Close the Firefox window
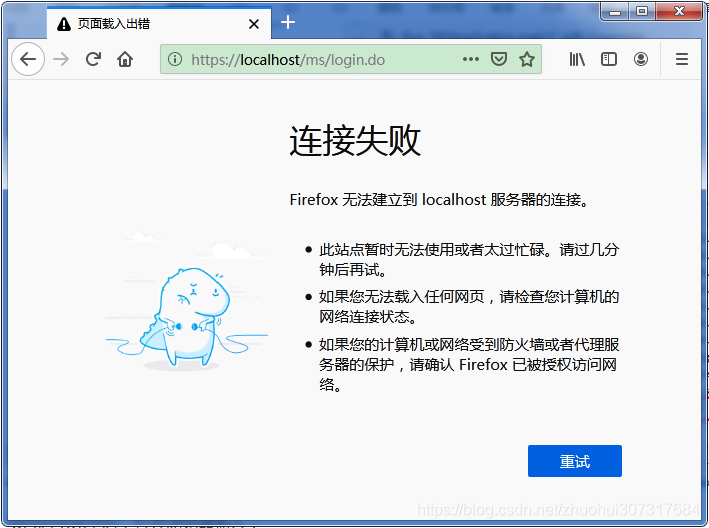Viewport: 709px width, 528px height. [679, 11]
